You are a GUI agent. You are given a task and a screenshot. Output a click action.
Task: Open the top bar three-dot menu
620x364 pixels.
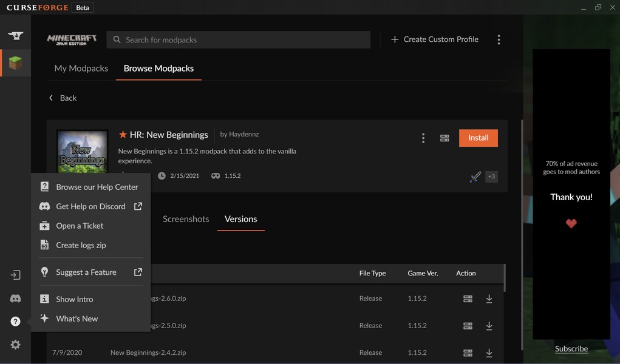click(x=499, y=39)
